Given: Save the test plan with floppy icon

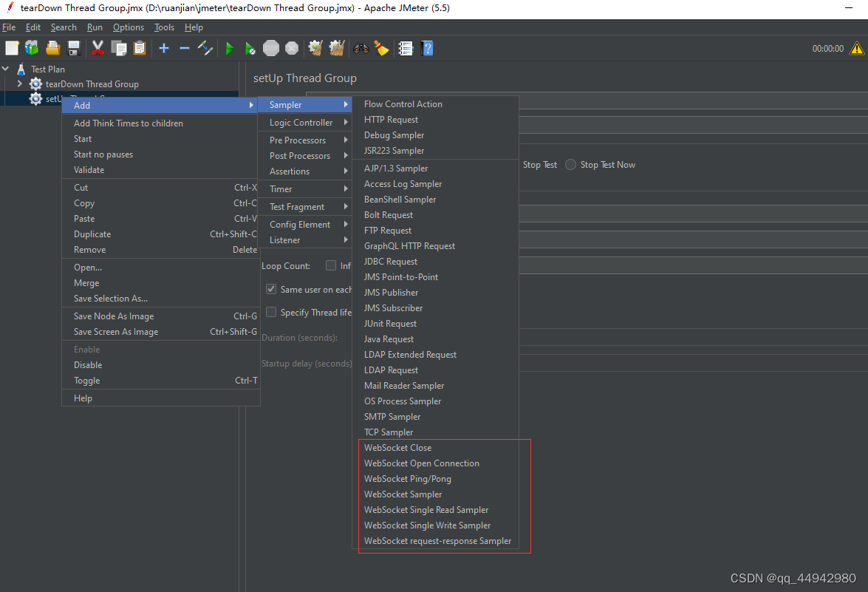Looking at the screenshot, I should pyautogui.click(x=74, y=48).
